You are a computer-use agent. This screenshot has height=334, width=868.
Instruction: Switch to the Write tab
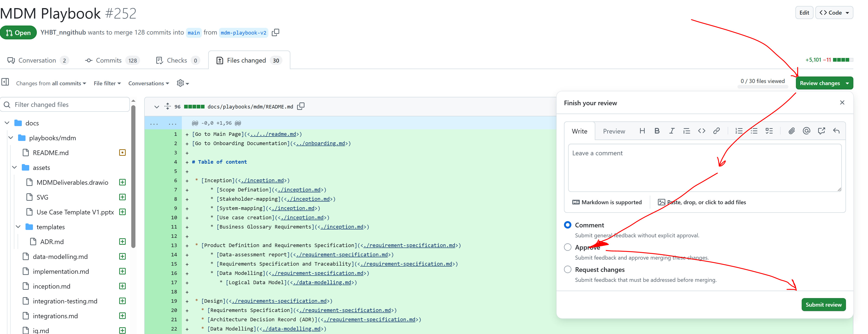coord(579,131)
